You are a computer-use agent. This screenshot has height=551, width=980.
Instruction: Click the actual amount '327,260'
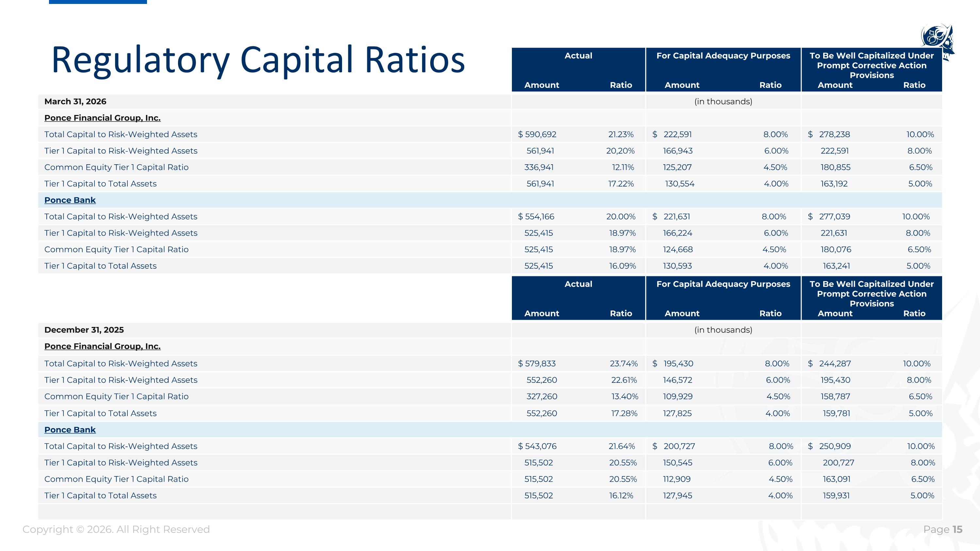point(542,396)
